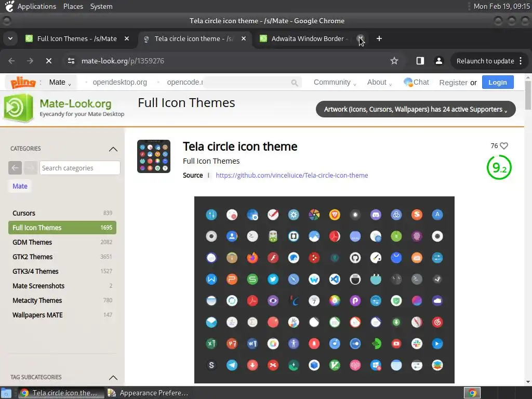Close the Full Icon Themes tab

(x=127, y=38)
